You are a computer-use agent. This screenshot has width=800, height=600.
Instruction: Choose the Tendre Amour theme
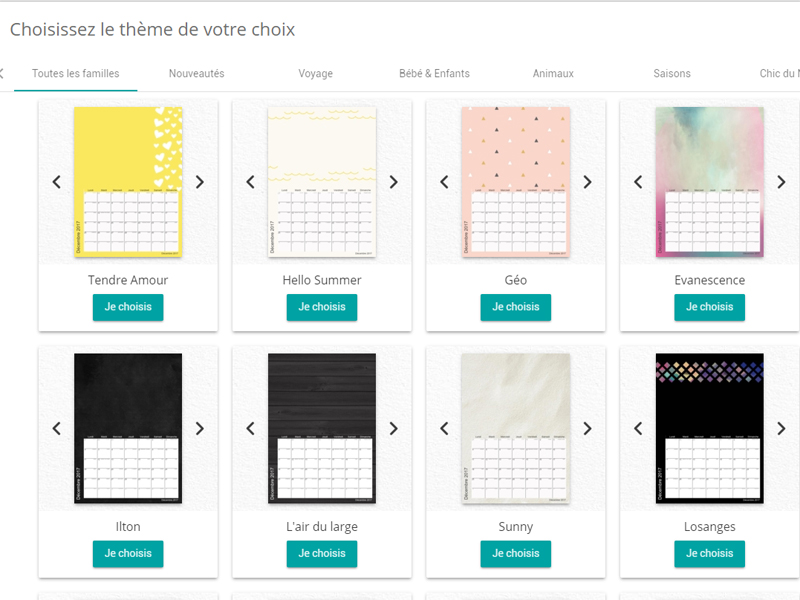[128, 307]
